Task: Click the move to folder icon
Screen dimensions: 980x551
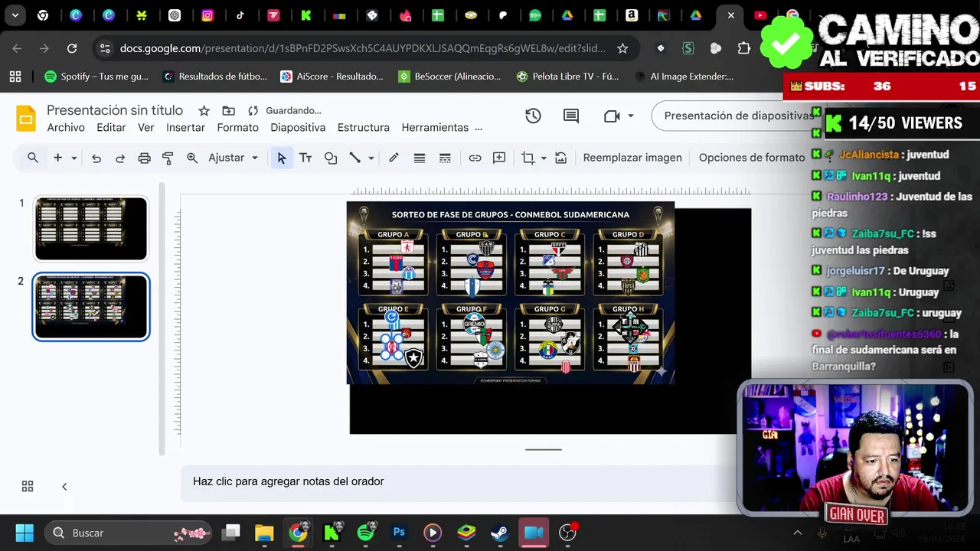Action: coord(228,111)
